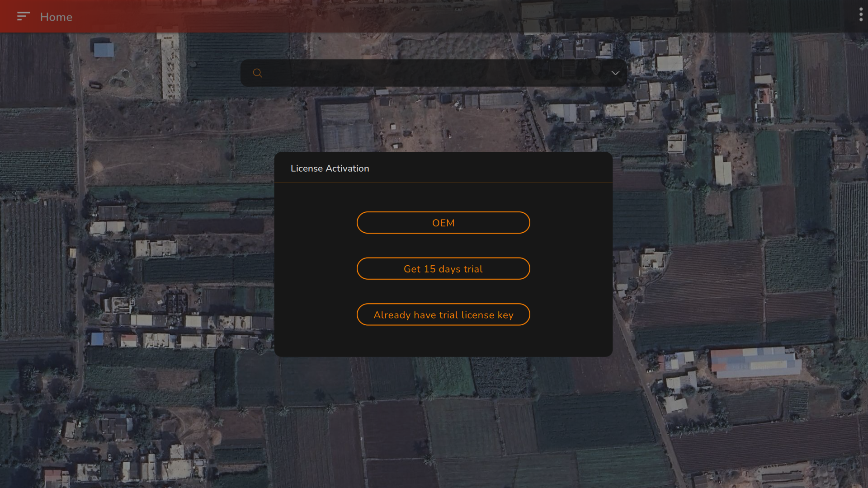
Task: Click the tall white building left of the search bar
Action: (171, 68)
